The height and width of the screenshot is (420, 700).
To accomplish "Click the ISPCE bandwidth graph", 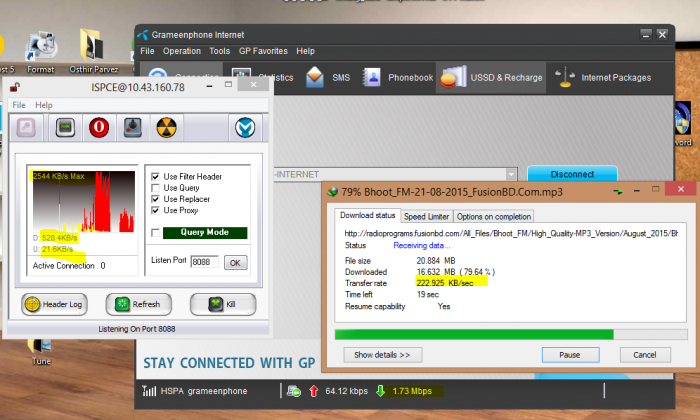I will (x=83, y=201).
